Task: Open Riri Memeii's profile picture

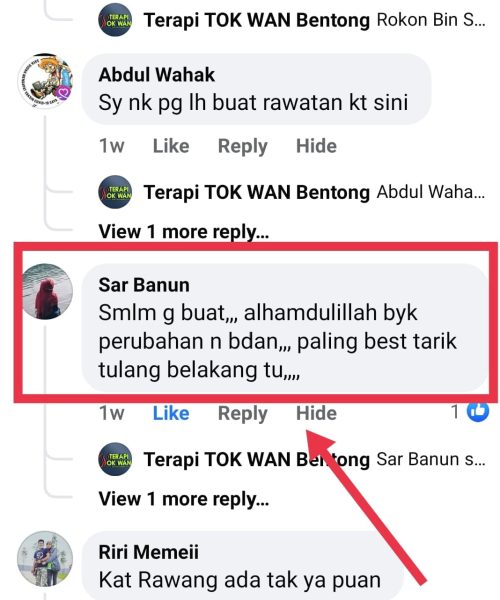Action: click(45, 559)
